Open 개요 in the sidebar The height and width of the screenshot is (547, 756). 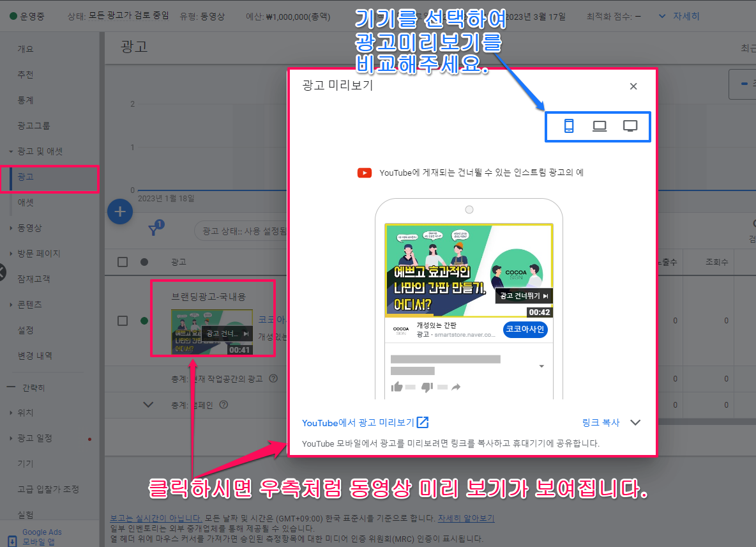coord(26,49)
